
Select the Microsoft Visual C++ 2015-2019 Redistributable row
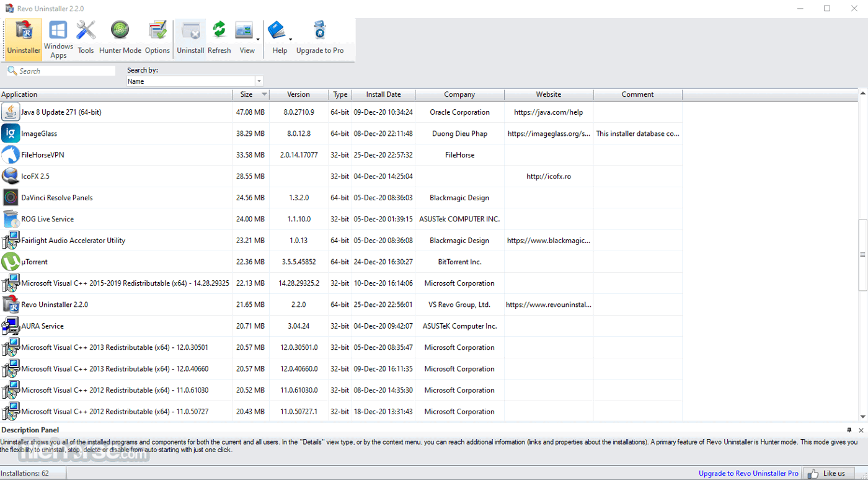[x=341, y=283]
